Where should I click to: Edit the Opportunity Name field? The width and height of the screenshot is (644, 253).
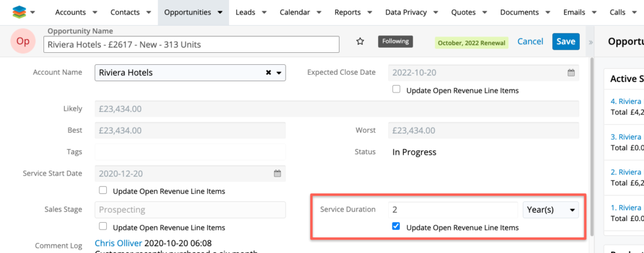(191, 45)
